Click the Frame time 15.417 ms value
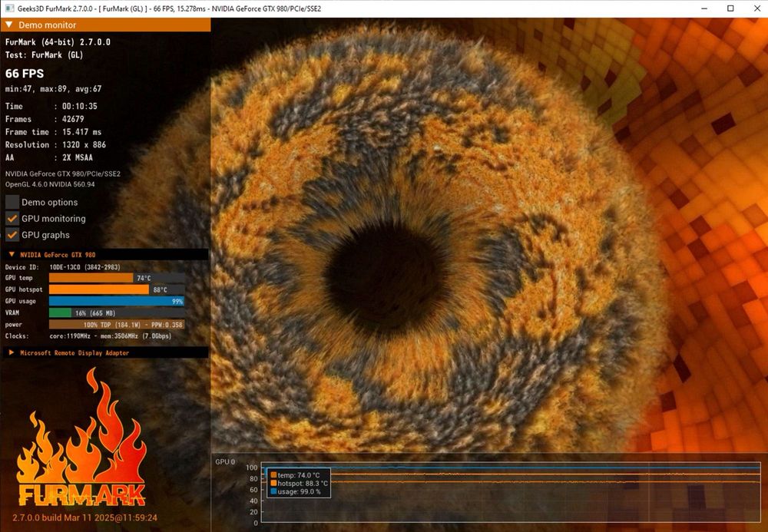 tap(82, 131)
